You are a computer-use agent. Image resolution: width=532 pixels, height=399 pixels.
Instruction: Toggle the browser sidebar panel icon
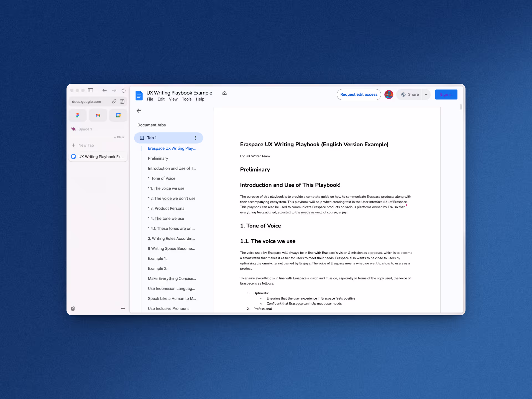90,90
